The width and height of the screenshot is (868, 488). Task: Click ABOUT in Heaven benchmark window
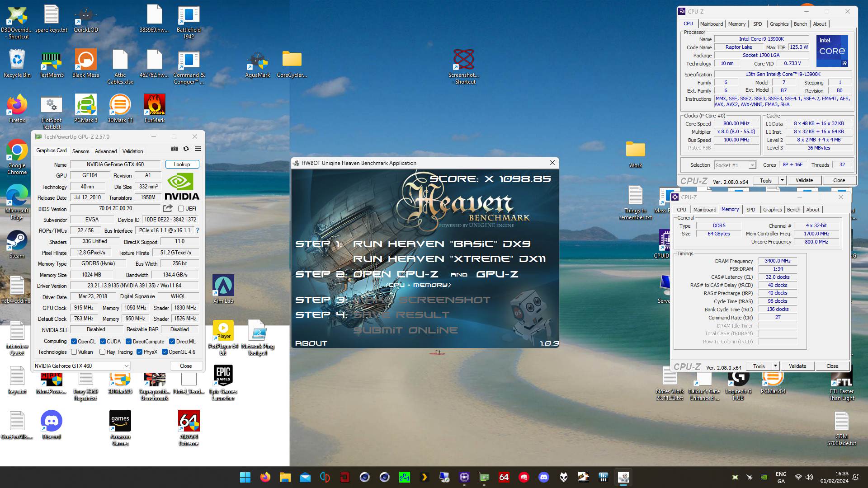(x=311, y=343)
